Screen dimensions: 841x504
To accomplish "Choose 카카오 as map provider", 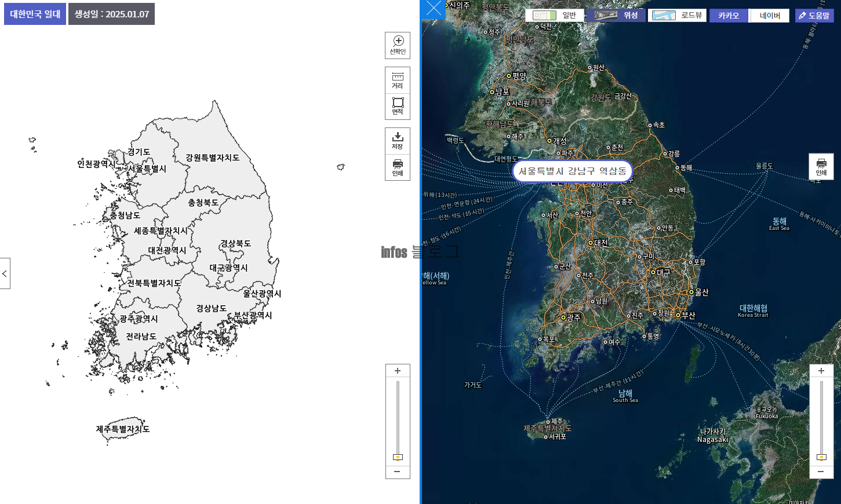I will (729, 16).
